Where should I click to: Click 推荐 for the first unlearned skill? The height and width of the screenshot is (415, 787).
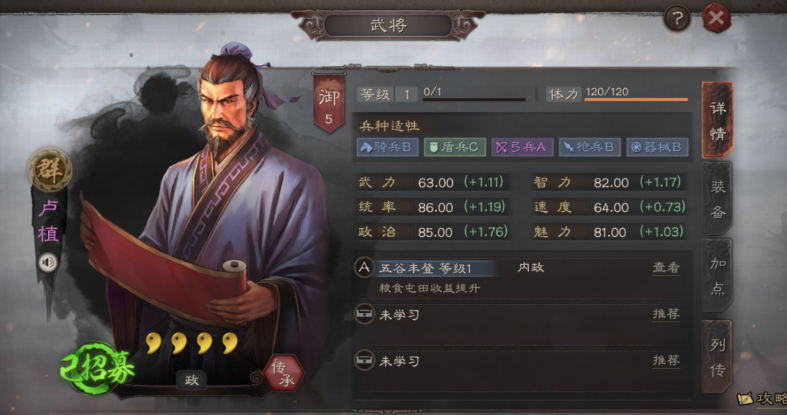[666, 314]
